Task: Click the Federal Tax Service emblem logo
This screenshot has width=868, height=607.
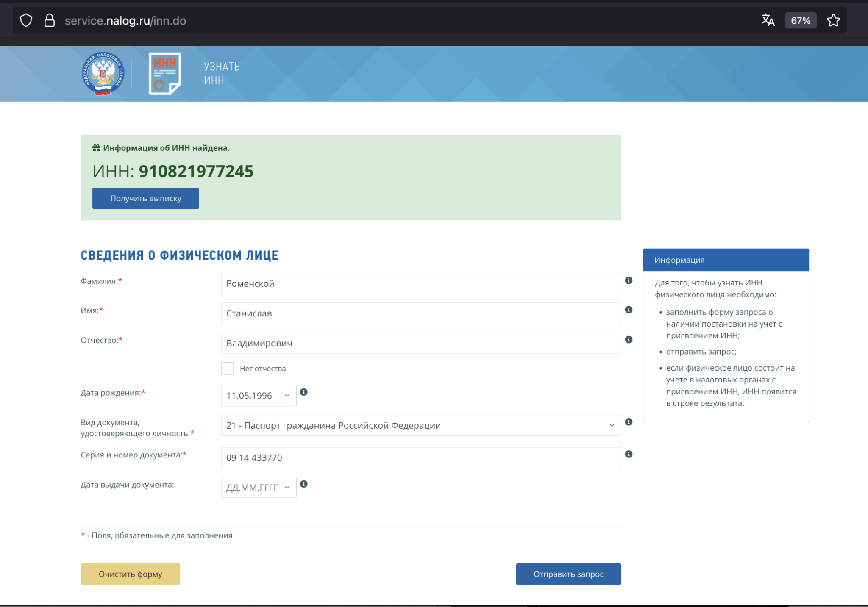Action: click(103, 74)
